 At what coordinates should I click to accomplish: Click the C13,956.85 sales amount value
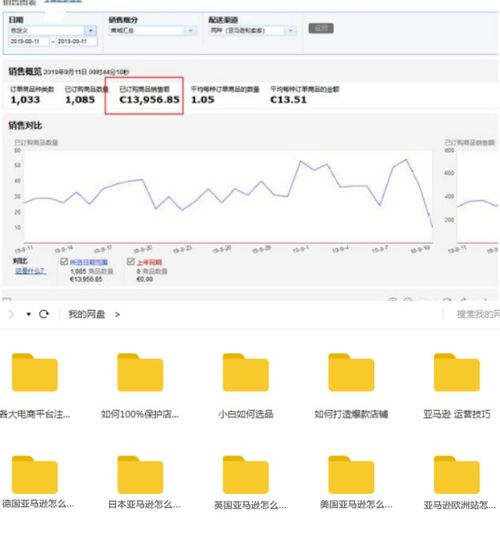tap(149, 100)
